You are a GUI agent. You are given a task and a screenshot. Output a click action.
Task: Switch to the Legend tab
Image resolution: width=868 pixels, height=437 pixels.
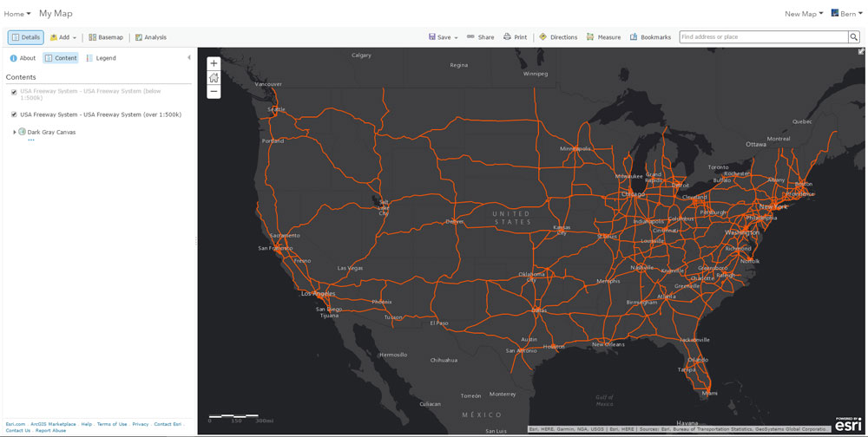pyautogui.click(x=101, y=58)
